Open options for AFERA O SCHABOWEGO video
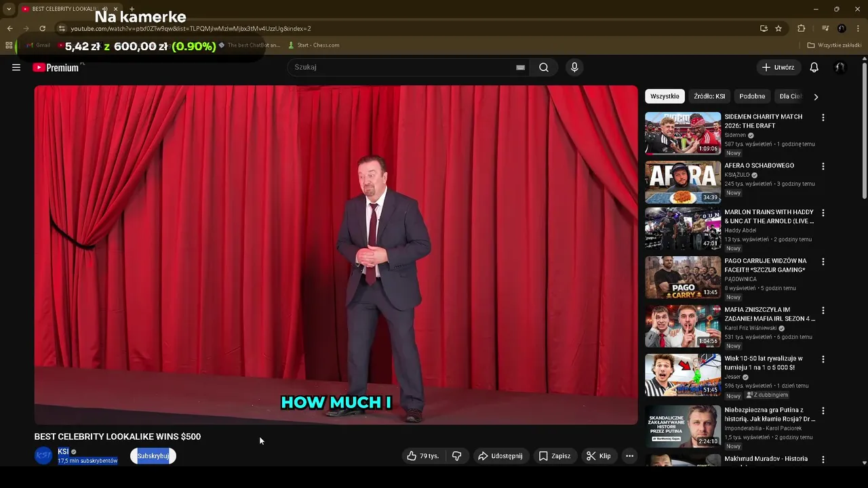 click(x=823, y=166)
